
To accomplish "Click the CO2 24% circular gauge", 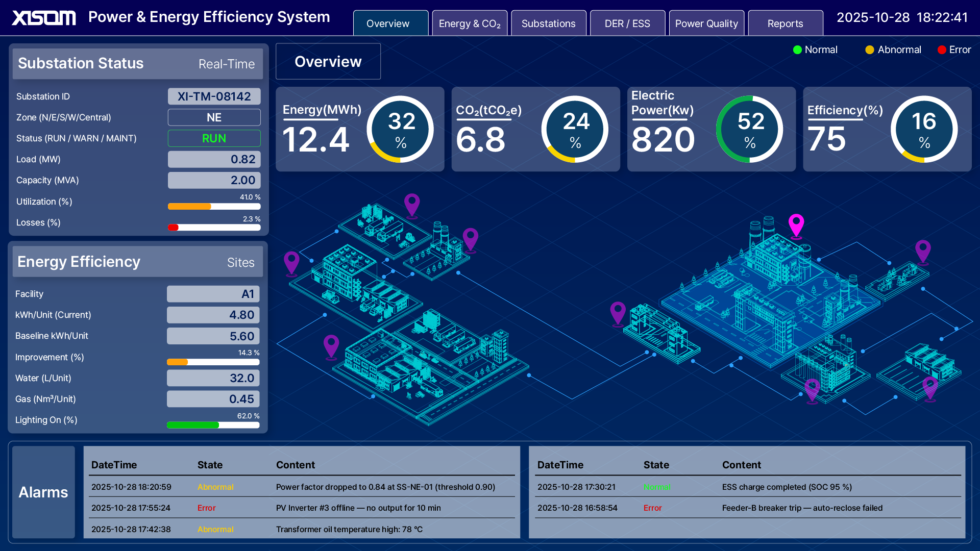I will [575, 130].
